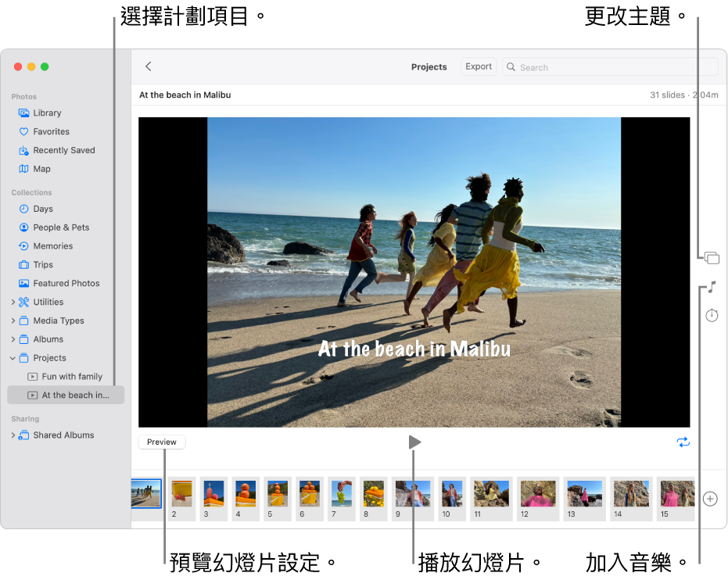728x580 pixels.
Task: Click the green full-screen window button
Action: pos(45,66)
